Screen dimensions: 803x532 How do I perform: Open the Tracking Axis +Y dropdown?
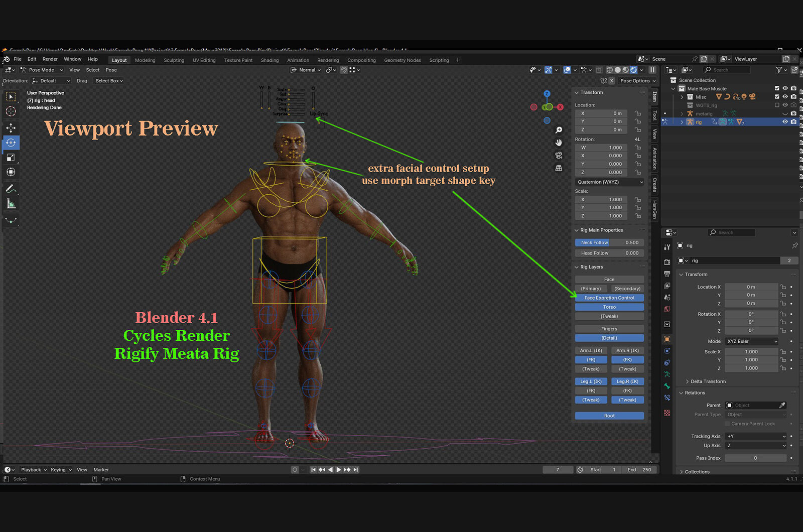point(756,436)
